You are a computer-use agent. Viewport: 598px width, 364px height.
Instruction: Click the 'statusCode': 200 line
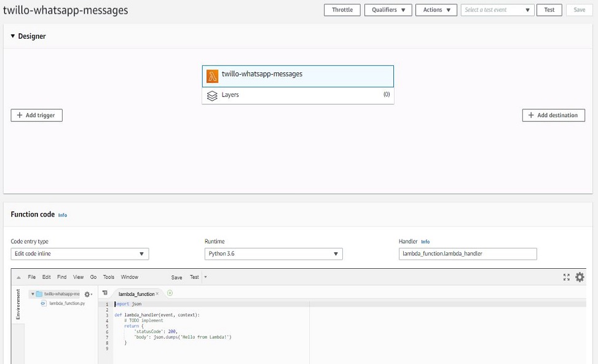155,331
